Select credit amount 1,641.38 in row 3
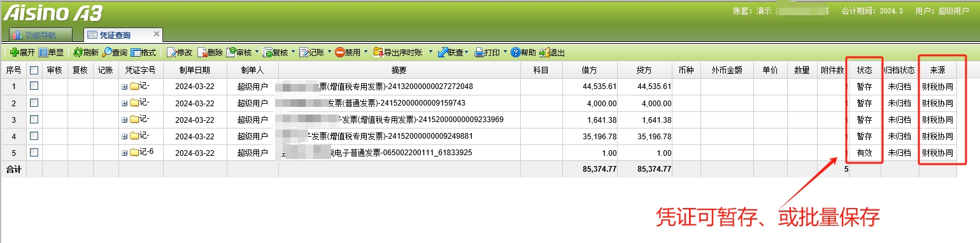This screenshot has width=980, height=243. tap(656, 120)
